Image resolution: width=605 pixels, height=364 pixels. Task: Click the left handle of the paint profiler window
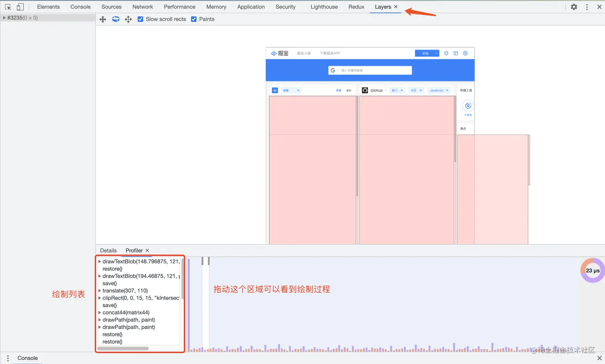click(x=202, y=261)
